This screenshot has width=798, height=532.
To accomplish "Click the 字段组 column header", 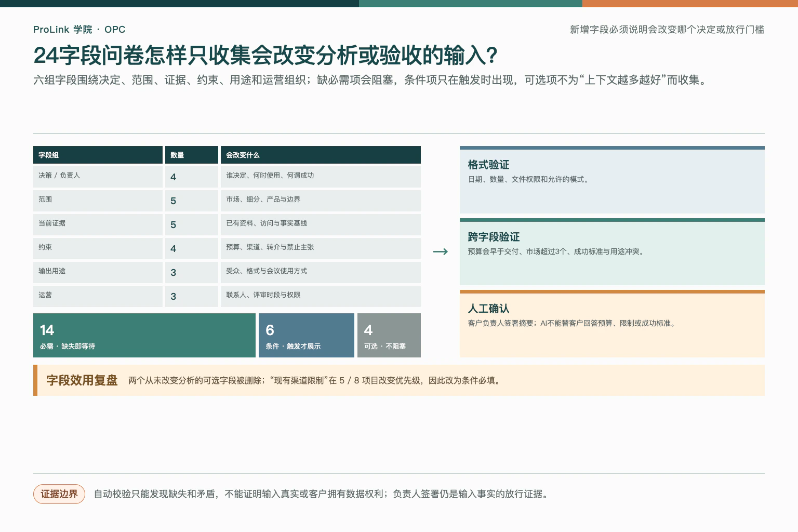I will tap(98, 155).
